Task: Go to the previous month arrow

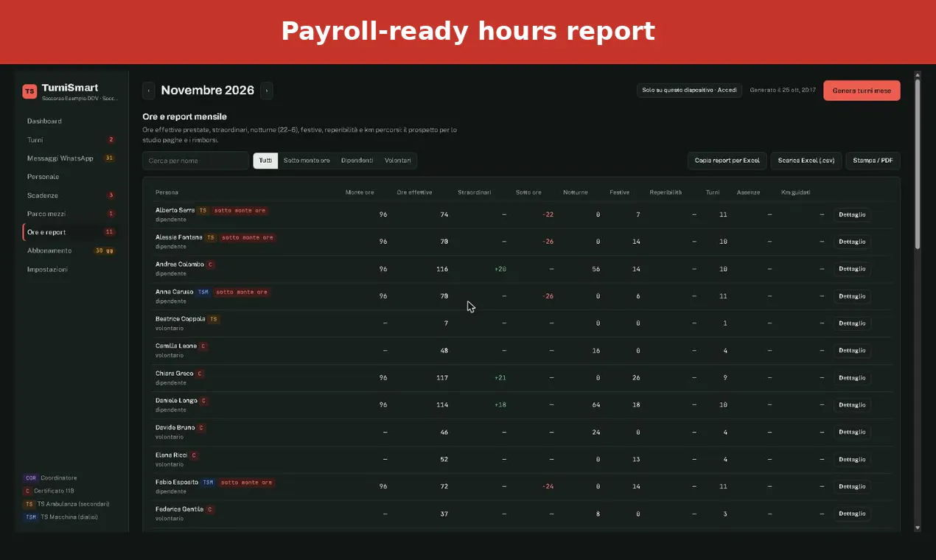Action: point(148,91)
